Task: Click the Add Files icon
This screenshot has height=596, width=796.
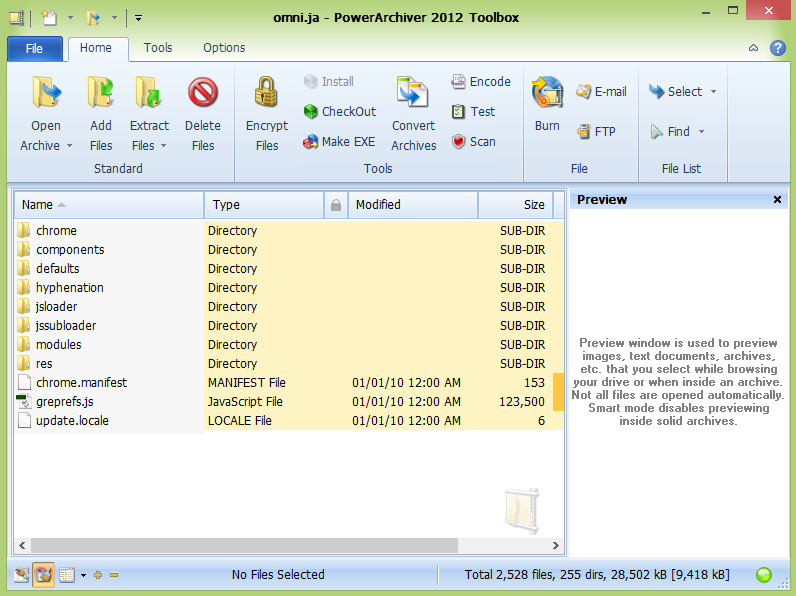Action: pyautogui.click(x=101, y=93)
